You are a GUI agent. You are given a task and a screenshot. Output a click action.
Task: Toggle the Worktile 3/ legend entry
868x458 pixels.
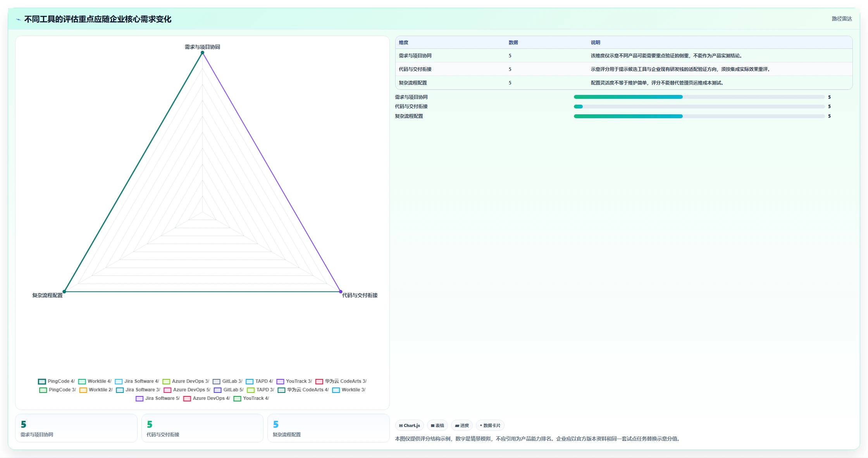(349, 390)
